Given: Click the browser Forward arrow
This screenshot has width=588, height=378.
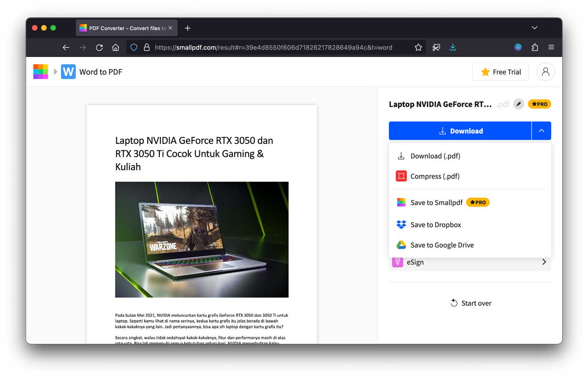Looking at the screenshot, I should coord(83,47).
